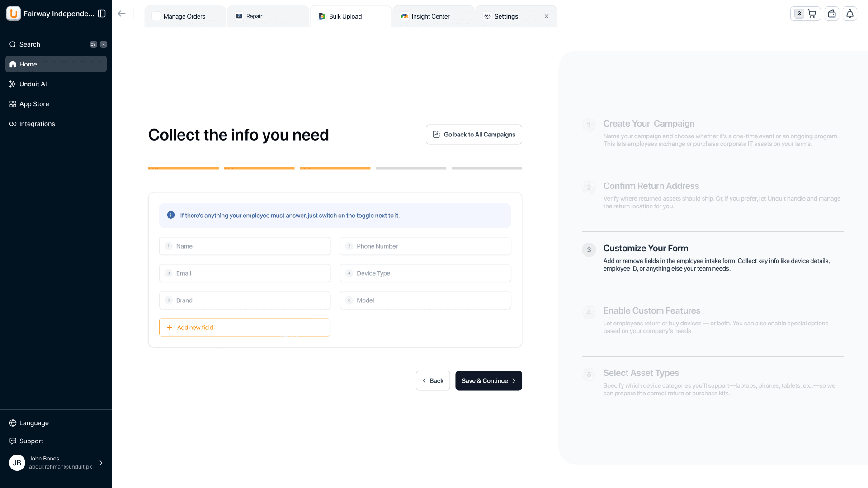Click Go back to All Campaigns

pyautogui.click(x=473, y=134)
